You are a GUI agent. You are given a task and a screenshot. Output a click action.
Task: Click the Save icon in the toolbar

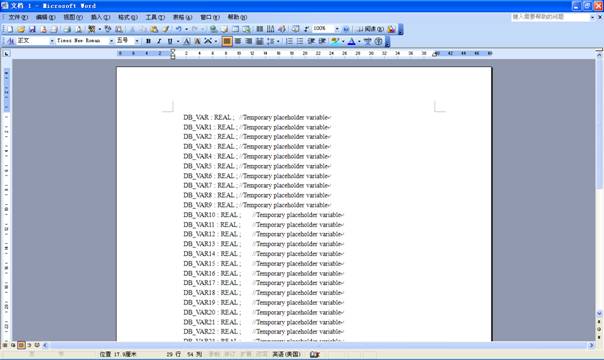tap(32, 29)
